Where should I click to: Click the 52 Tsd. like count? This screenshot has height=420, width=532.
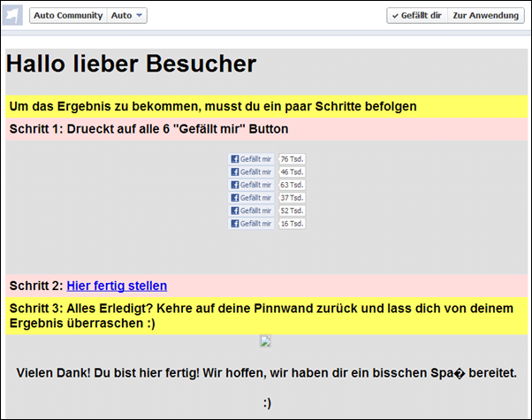(292, 210)
